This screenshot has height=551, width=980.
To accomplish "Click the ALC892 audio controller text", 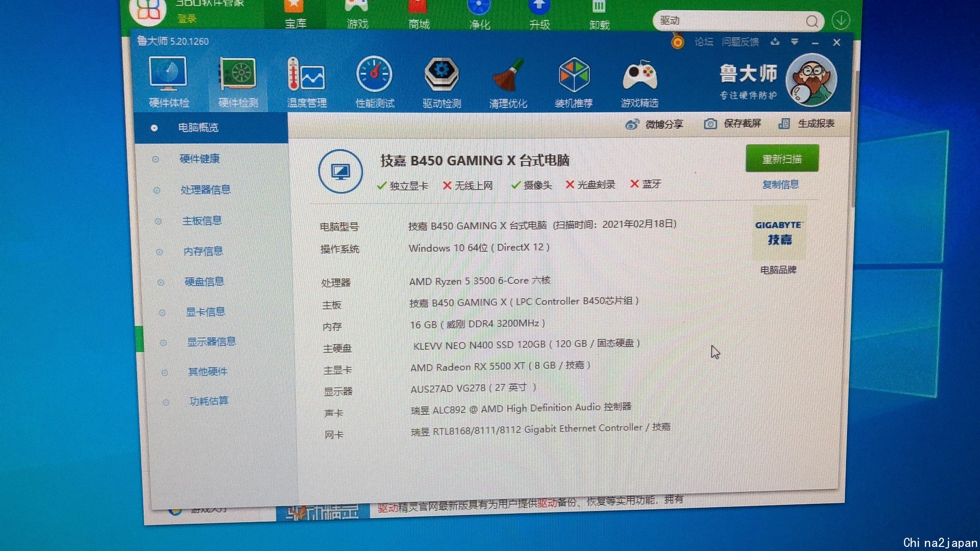I will pos(521,408).
